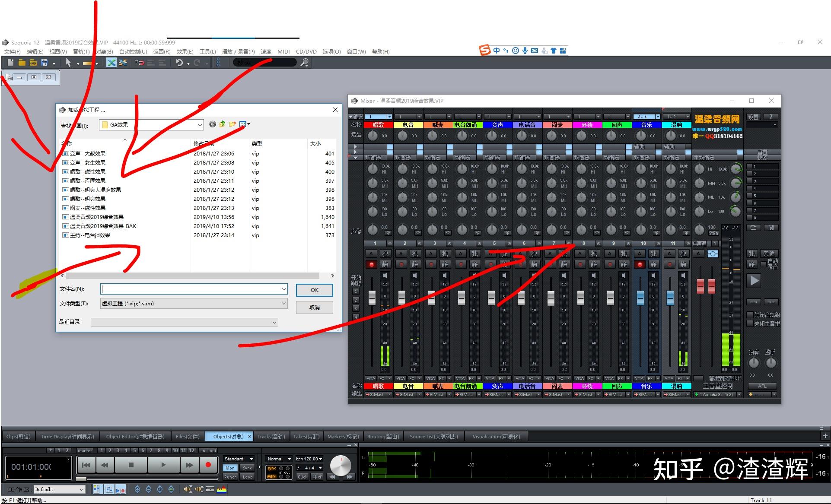The image size is (831, 504).
Task: Open the 文件(F) menu
Action: pos(12,51)
